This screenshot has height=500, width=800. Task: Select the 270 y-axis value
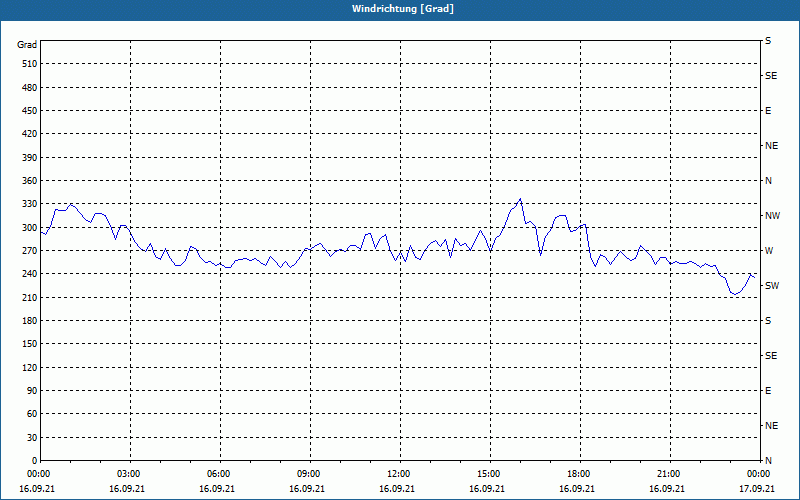tap(30, 251)
